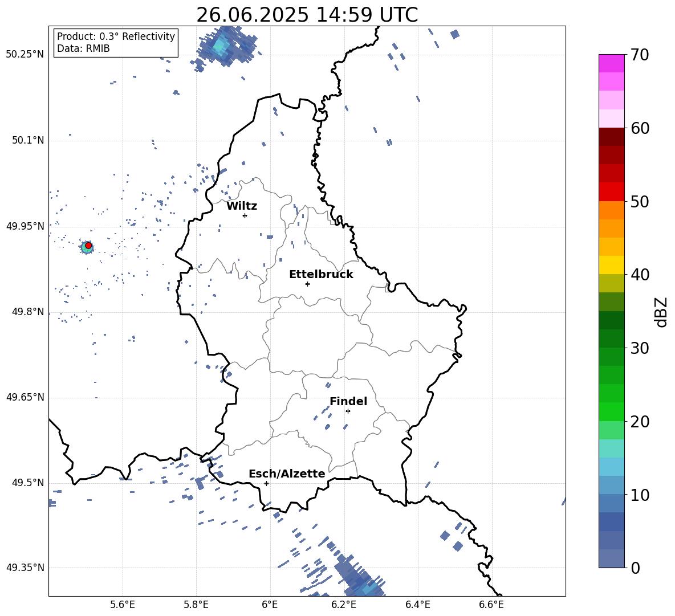Click the 50 tick on the colorbar
675x616 pixels.
(640, 201)
